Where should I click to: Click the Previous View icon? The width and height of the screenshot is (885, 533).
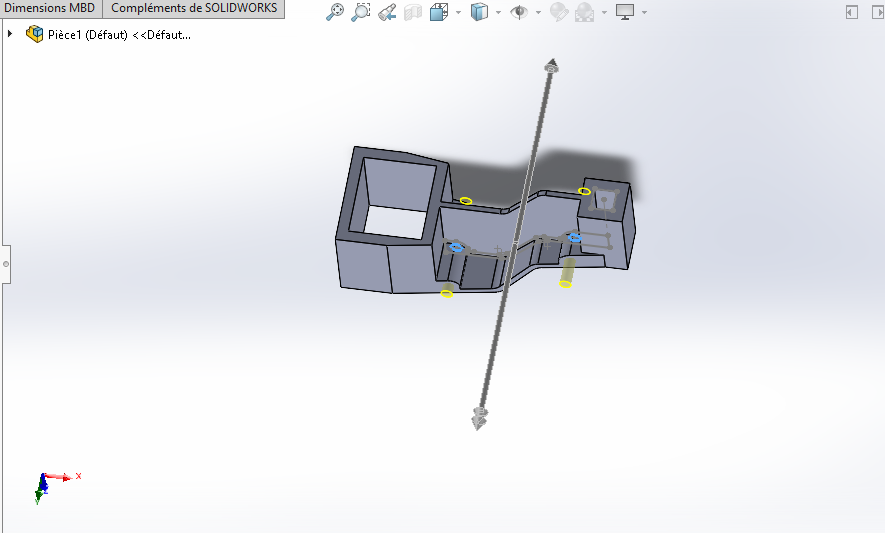pos(387,12)
